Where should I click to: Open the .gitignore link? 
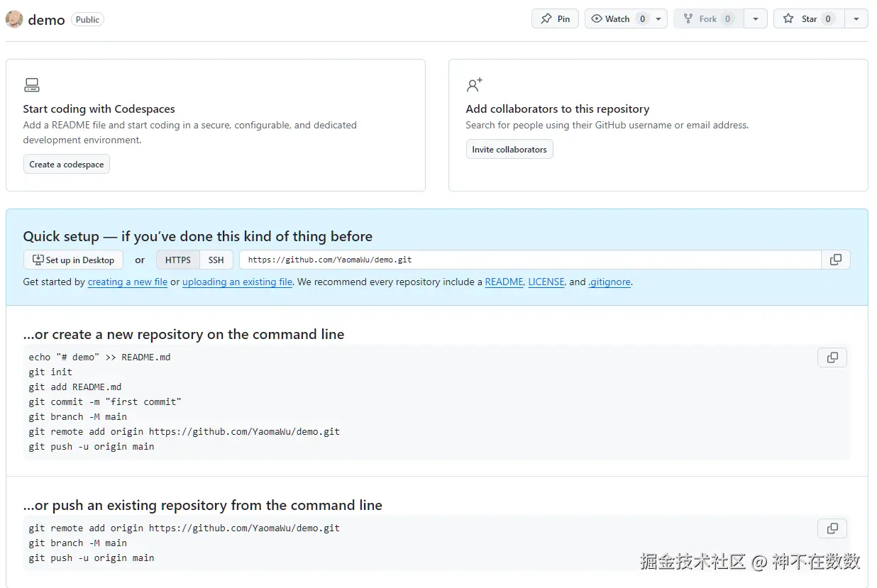point(610,282)
